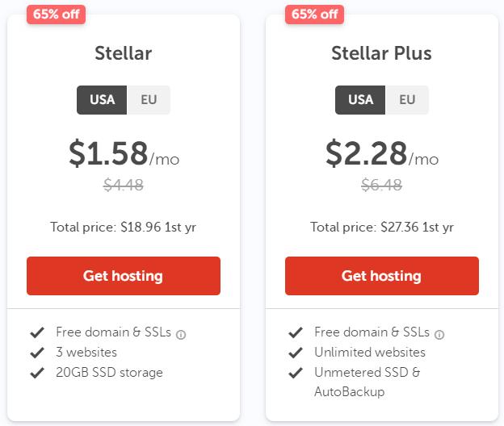Click the Stellar Plus plan title
This screenshot has height=426, width=504.
pyautogui.click(x=381, y=54)
